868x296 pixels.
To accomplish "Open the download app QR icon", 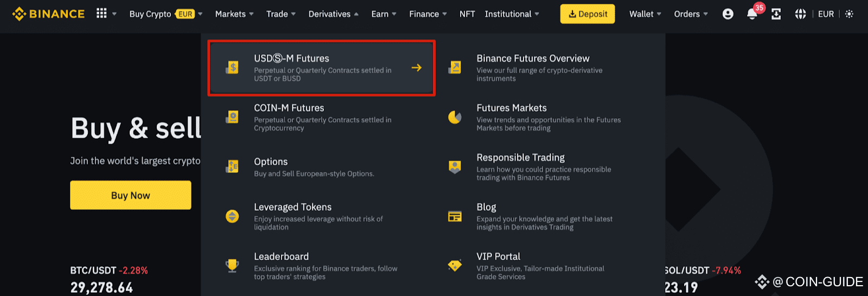I will pyautogui.click(x=776, y=14).
